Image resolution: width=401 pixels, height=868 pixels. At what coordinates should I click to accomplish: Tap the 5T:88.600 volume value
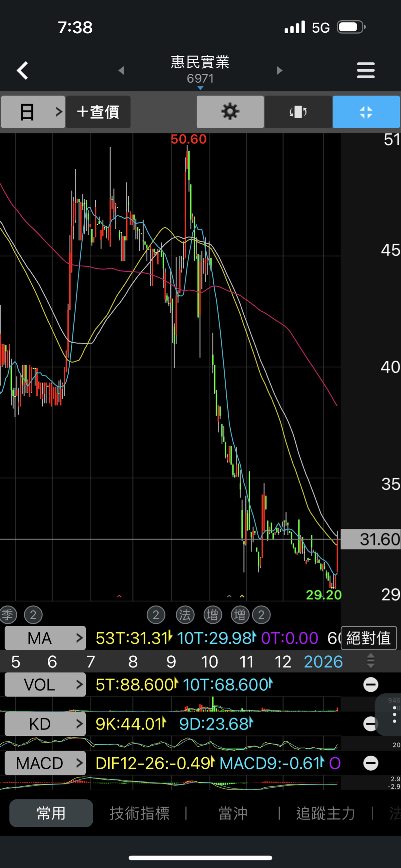137,684
